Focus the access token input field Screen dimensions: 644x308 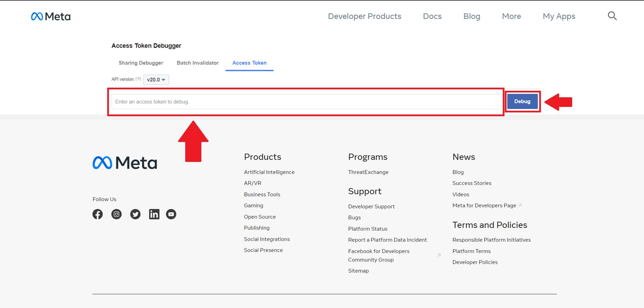pos(307,102)
